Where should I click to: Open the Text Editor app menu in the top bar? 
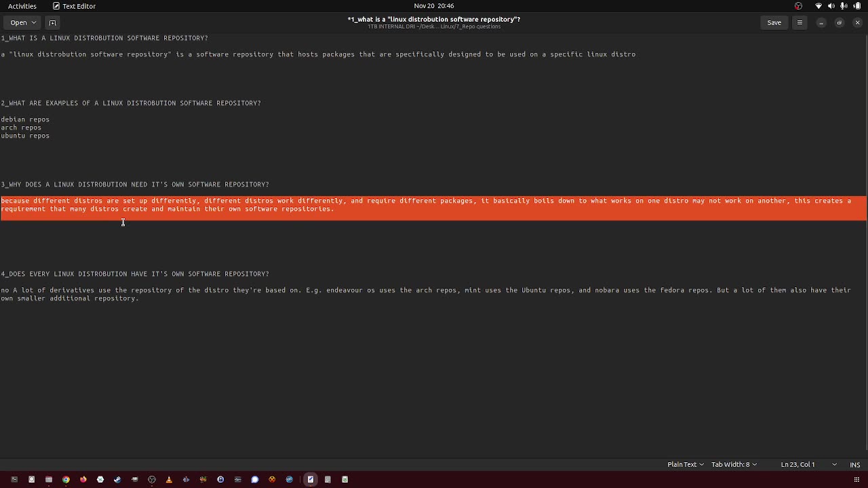[74, 6]
